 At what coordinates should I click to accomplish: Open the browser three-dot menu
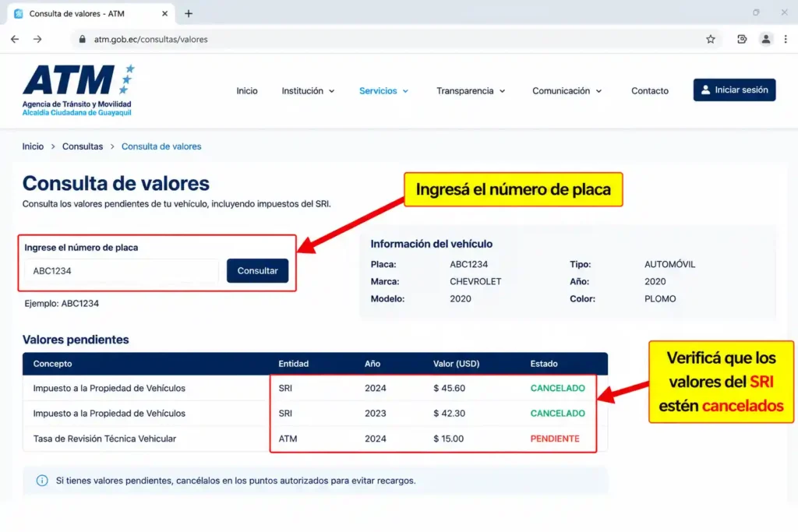point(786,39)
